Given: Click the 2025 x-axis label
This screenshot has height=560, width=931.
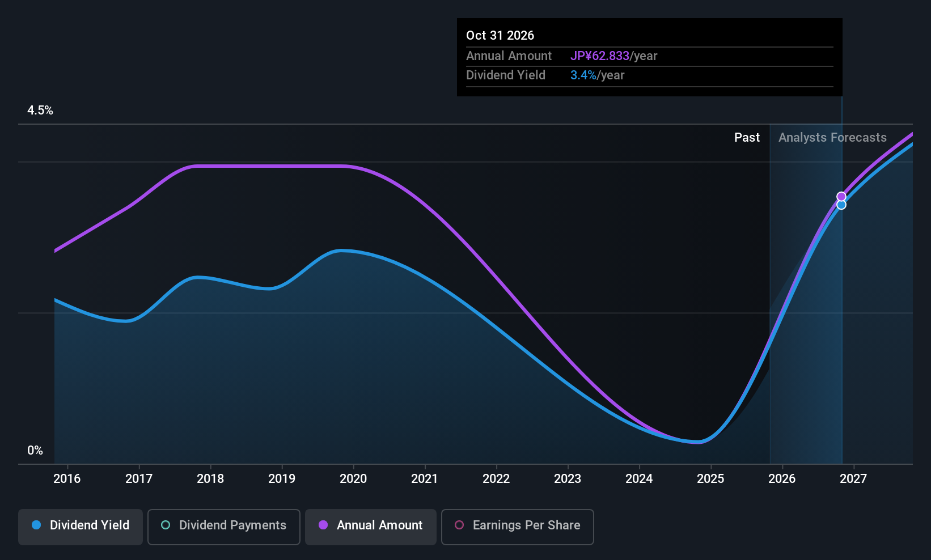Looking at the screenshot, I should [710, 479].
